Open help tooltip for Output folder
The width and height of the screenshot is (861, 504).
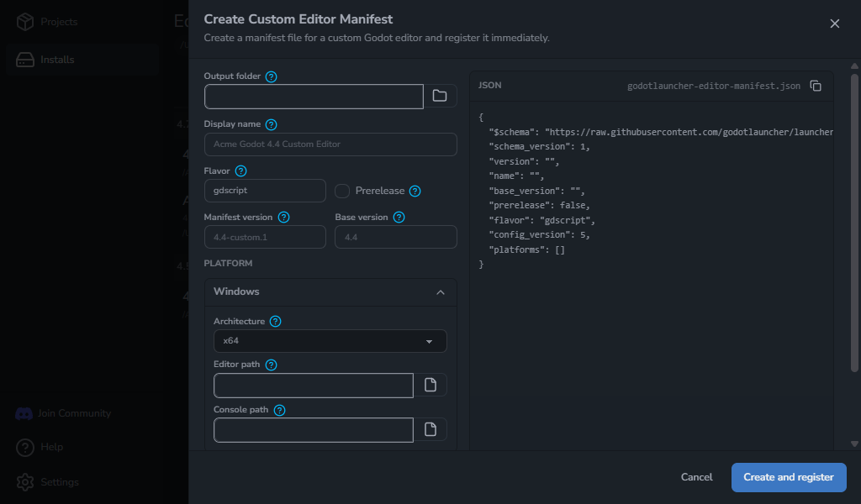point(272,76)
